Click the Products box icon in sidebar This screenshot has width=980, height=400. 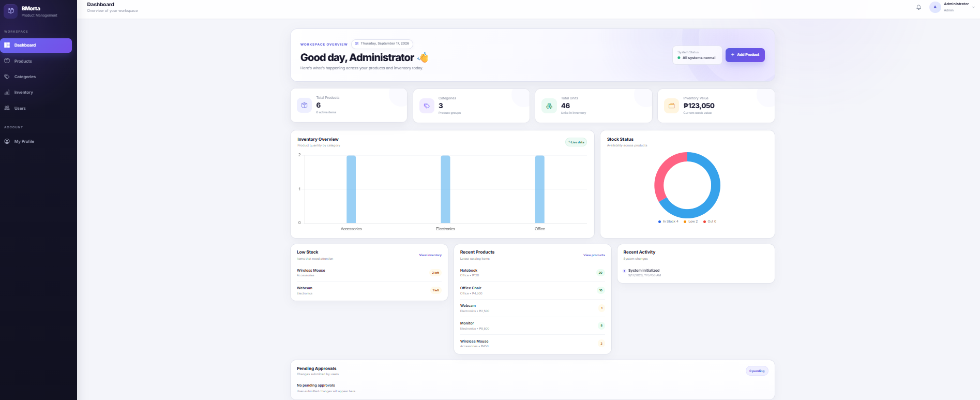[x=7, y=61]
